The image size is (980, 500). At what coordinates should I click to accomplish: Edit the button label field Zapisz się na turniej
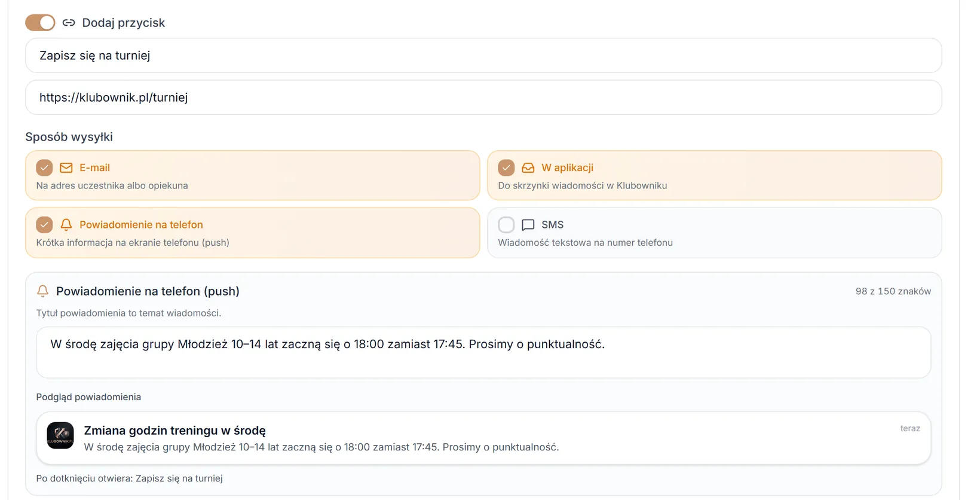483,56
